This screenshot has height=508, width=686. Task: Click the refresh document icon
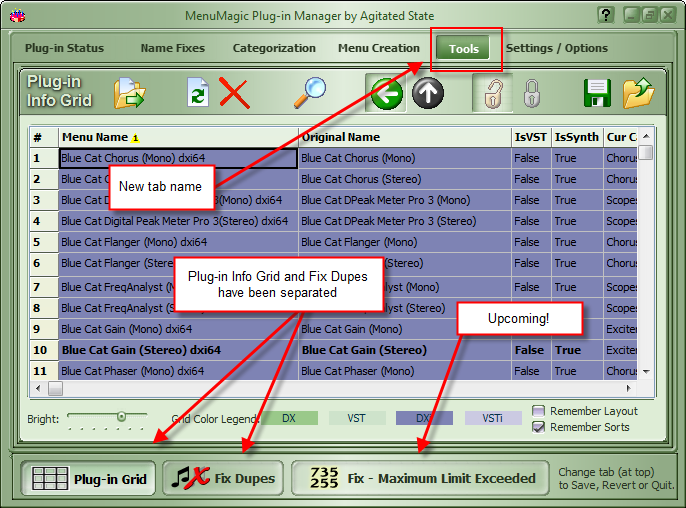pos(198,92)
